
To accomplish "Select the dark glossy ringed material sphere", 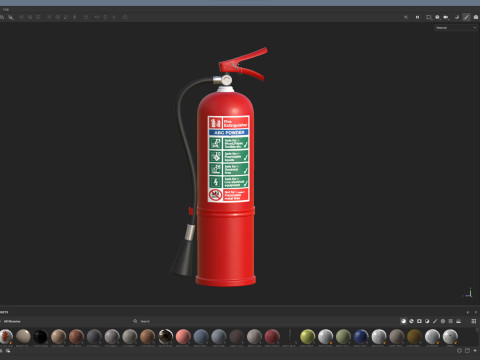I will pos(165,337).
